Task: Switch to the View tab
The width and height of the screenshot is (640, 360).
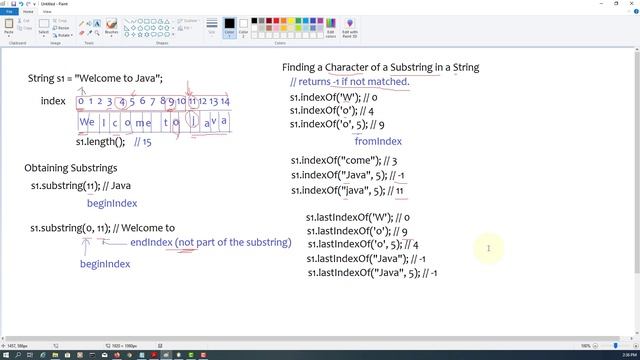Action: point(47,11)
